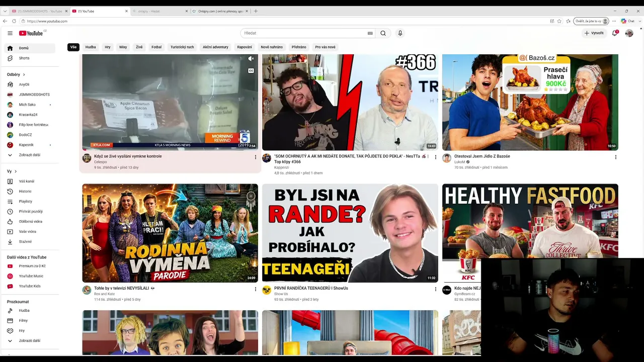The height and width of the screenshot is (362, 644).
Task: Open options for První Randíčka video
Action: point(436,289)
